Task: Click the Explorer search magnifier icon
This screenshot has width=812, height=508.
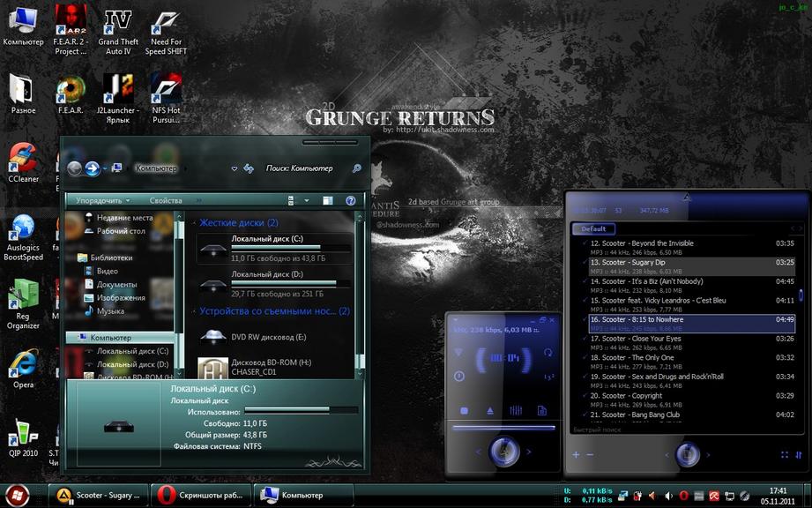Action: [x=357, y=168]
